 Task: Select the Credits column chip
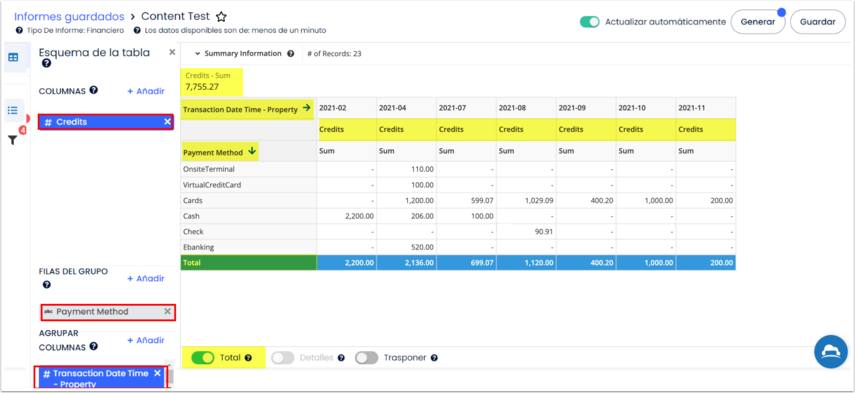(106, 122)
